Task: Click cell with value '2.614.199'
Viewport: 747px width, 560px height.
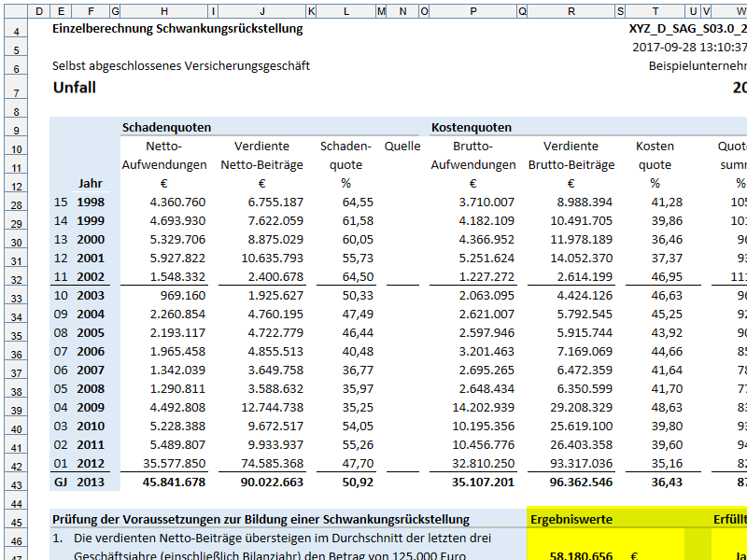Action: [x=585, y=276]
